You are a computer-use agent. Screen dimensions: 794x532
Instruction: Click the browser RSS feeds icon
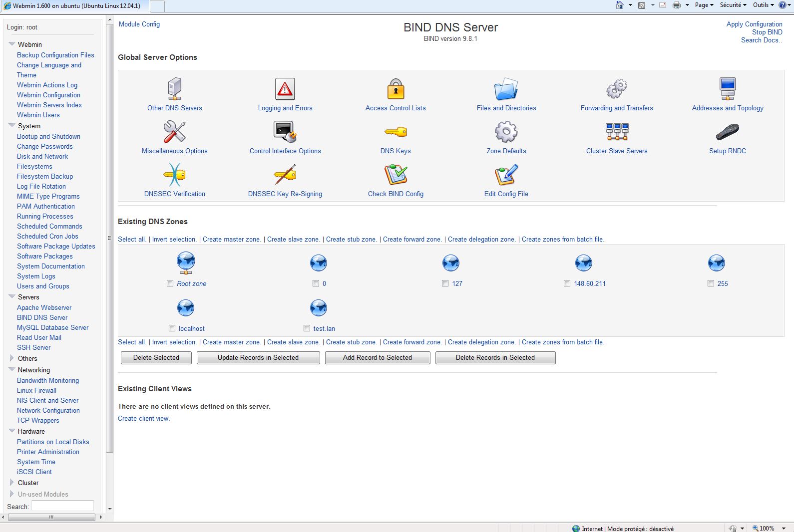(x=642, y=5)
